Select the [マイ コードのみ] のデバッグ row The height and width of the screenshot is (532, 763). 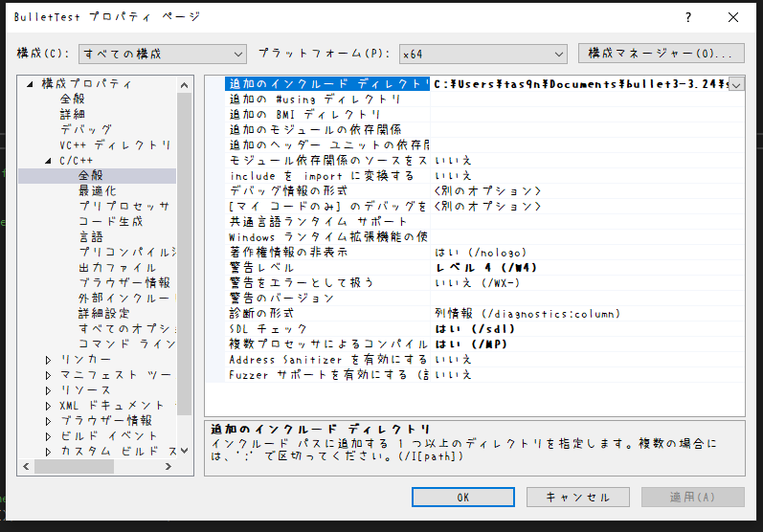tap(484, 207)
